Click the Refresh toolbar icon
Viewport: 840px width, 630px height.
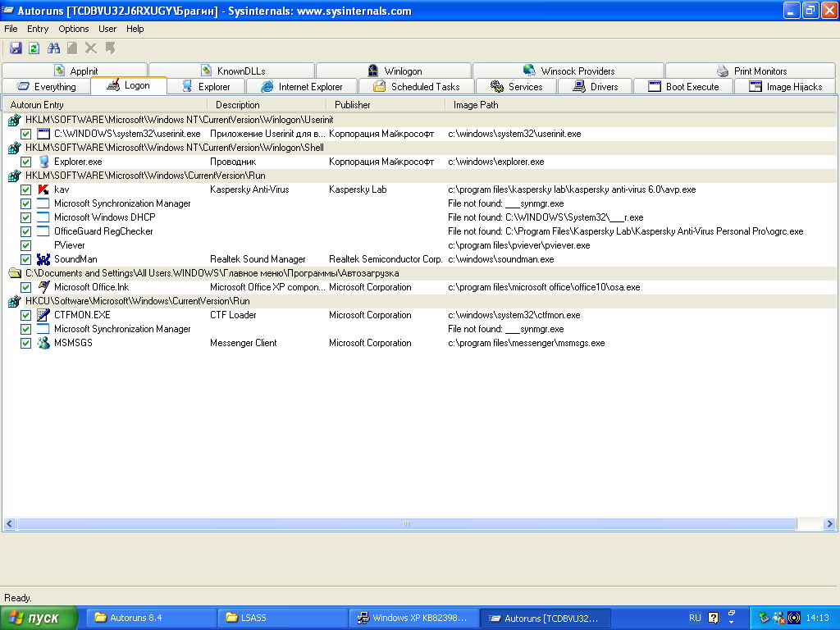(34, 48)
